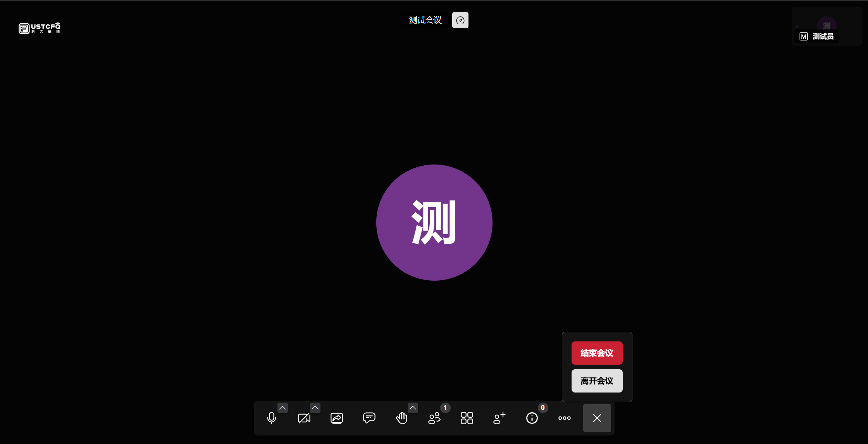Image resolution: width=868 pixels, height=444 pixels.
Task: Open the invite participant dialog
Action: click(x=499, y=418)
